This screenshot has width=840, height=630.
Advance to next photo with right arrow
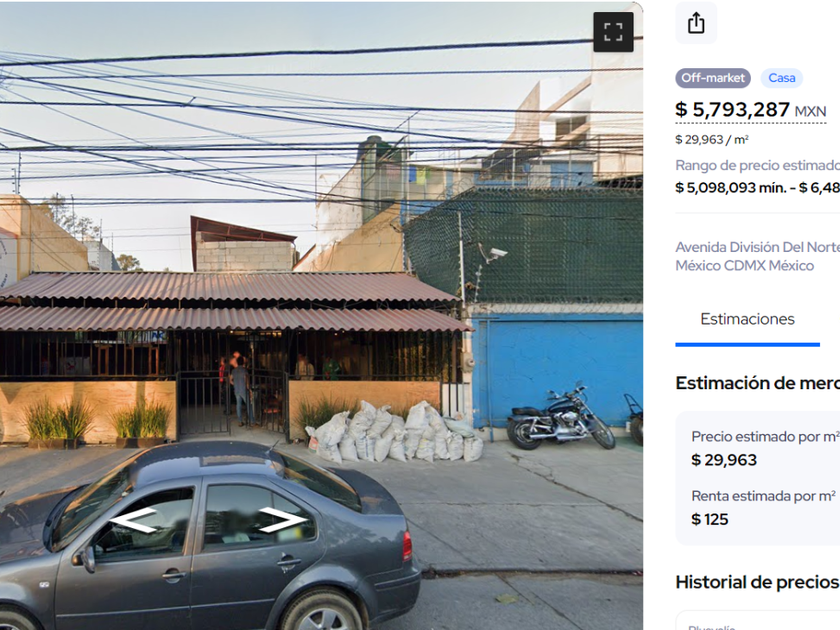284,520
